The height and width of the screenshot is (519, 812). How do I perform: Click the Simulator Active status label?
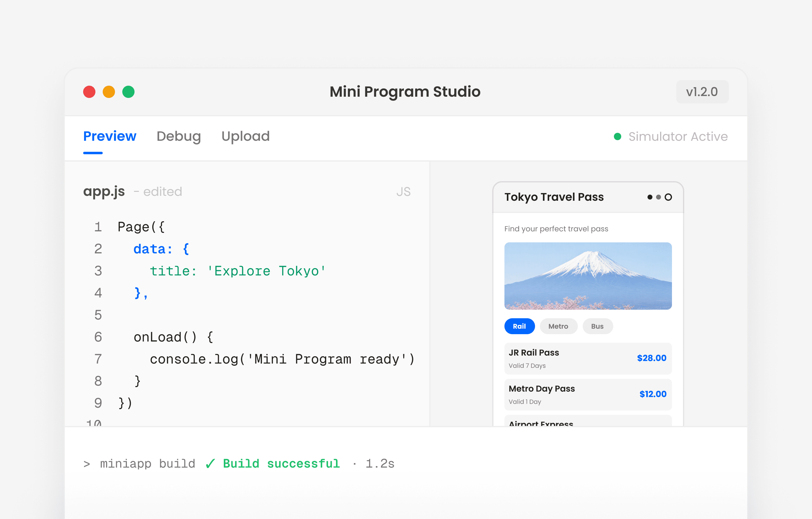(678, 136)
